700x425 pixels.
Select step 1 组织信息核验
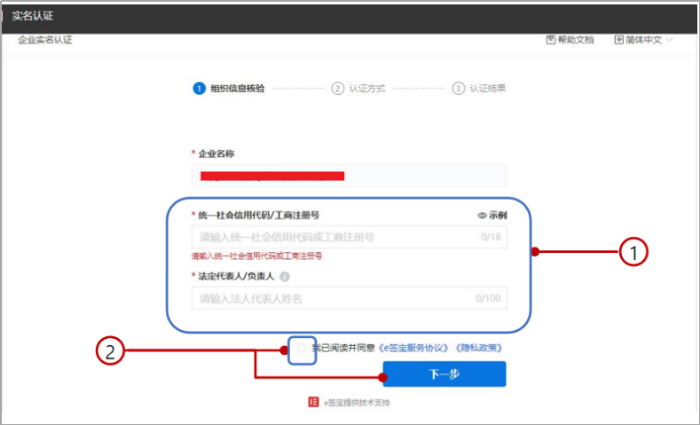point(229,88)
